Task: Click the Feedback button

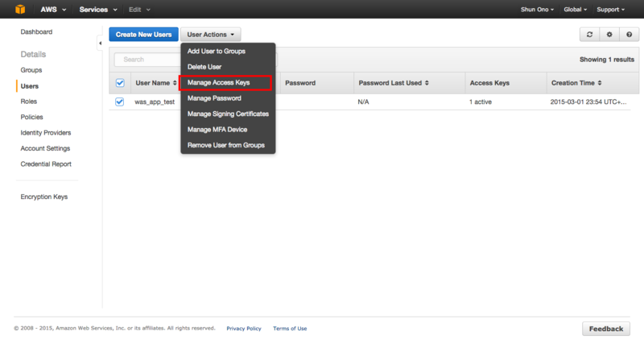Action: pos(606,329)
